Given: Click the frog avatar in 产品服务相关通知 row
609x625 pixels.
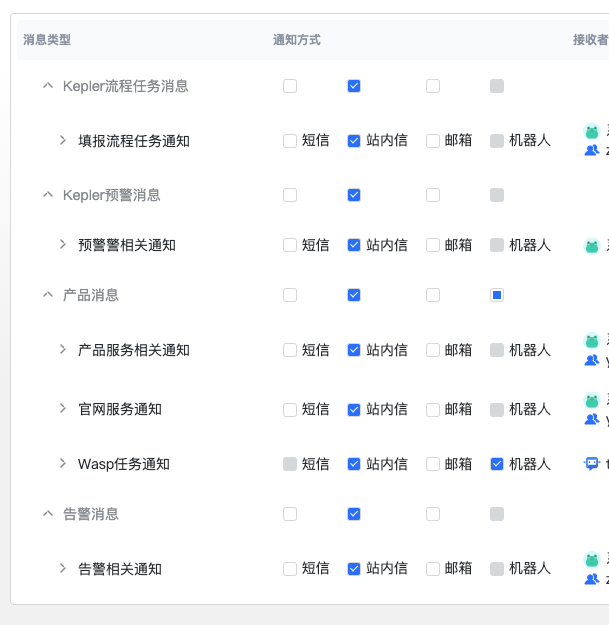Looking at the screenshot, I should point(592,341).
